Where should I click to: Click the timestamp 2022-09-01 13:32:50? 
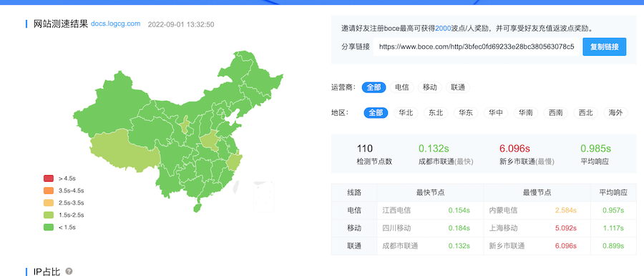click(x=181, y=24)
